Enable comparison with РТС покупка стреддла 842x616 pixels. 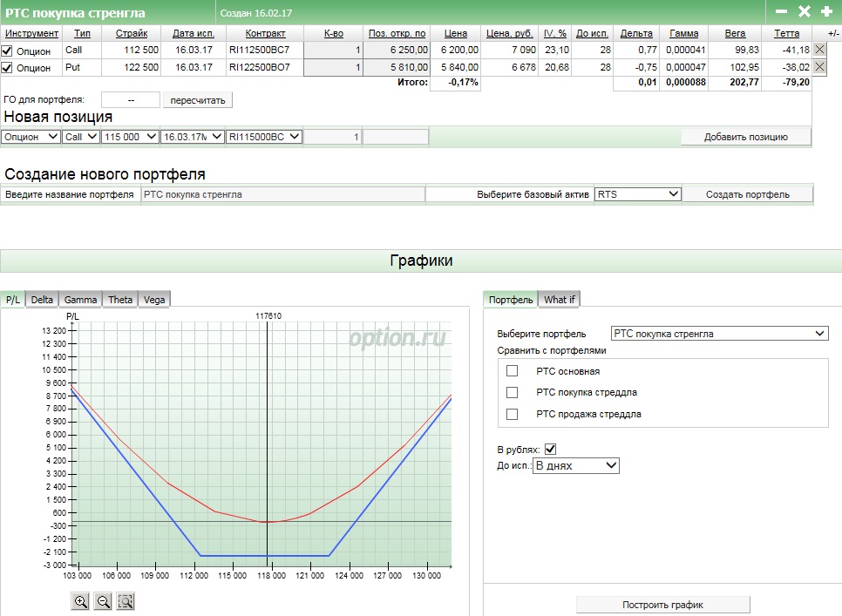(512, 392)
